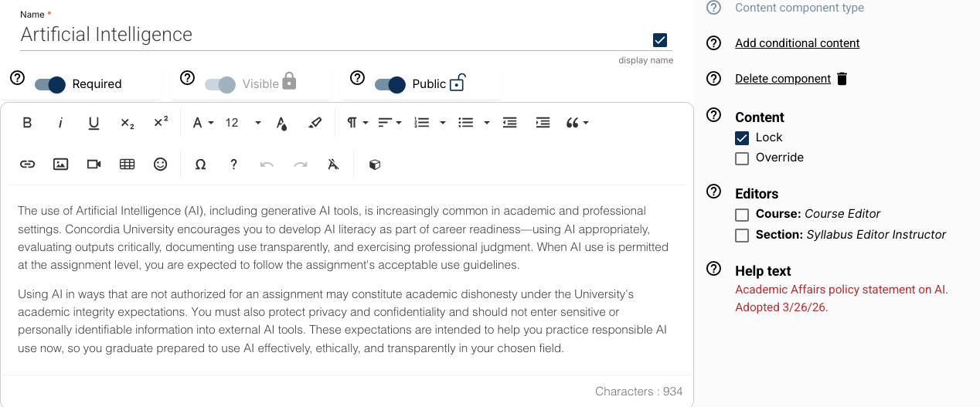The image size is (980, 407).
Task: Apply bold formatting in editor toolbar
Action: [x=27, y=123]
